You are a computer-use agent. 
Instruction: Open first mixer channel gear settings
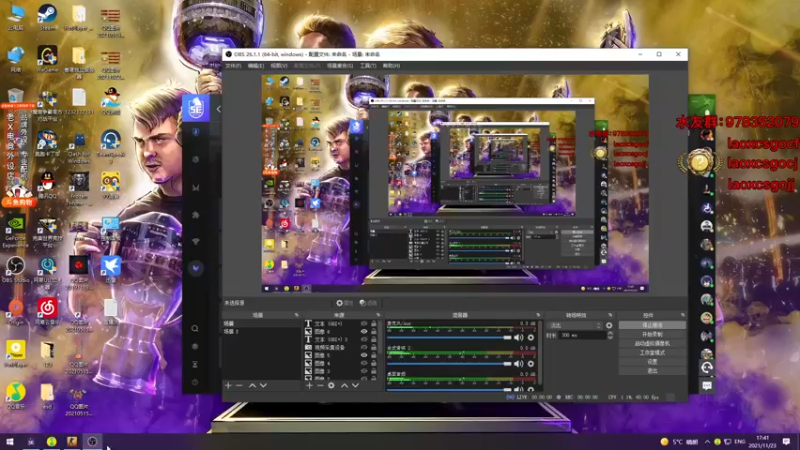coord(531,337)
